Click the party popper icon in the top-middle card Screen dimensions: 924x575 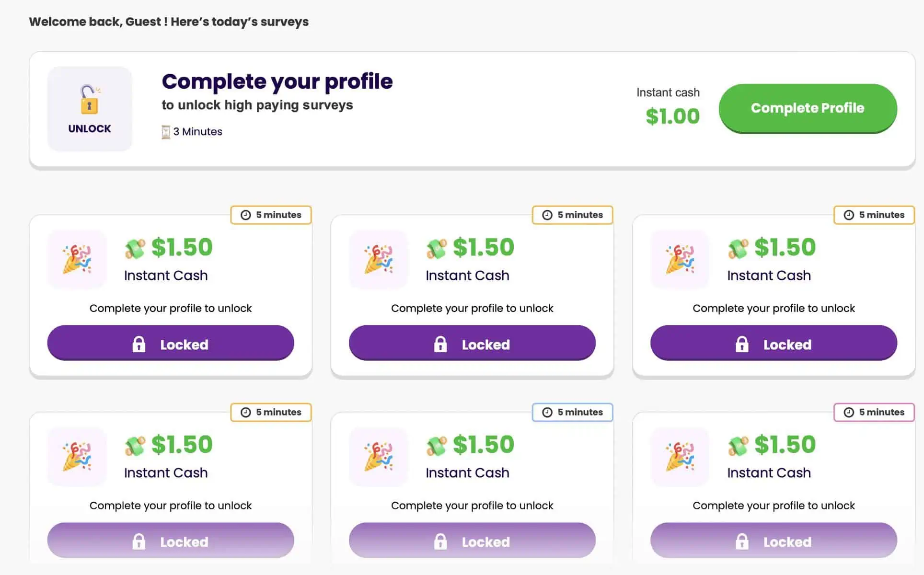(x=378, y=259)
